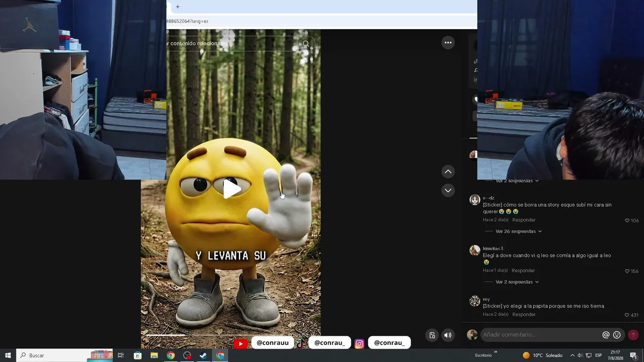644x362 pixels.
Task: Reply to s--dz's comment via Responder
Action: coord(524,220)
